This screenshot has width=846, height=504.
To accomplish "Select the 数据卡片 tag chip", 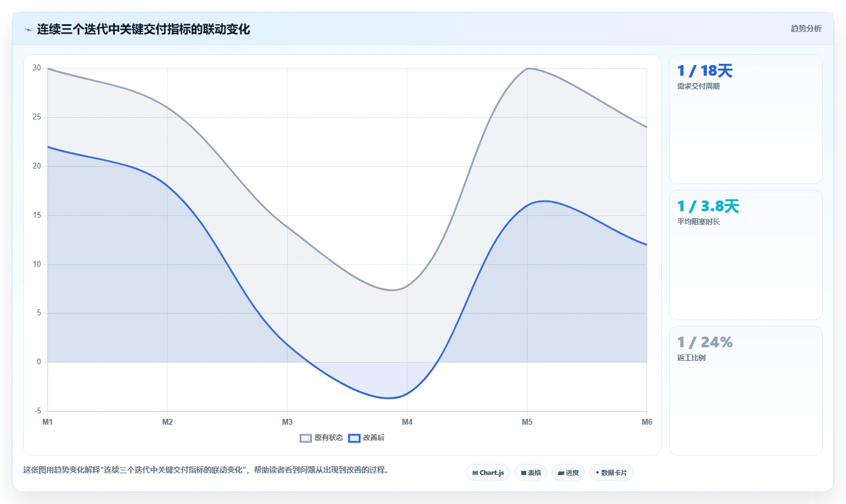I will pyautogui.click(x=611, y=473).
